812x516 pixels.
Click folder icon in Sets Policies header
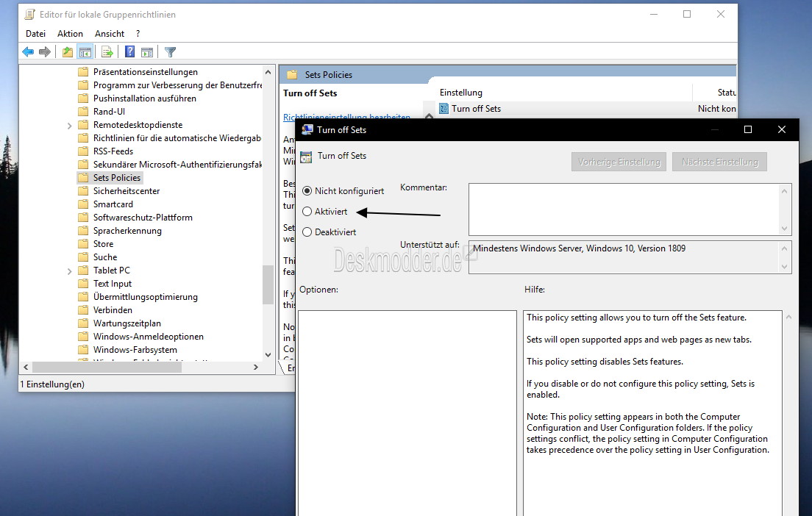tap(292, 74)
